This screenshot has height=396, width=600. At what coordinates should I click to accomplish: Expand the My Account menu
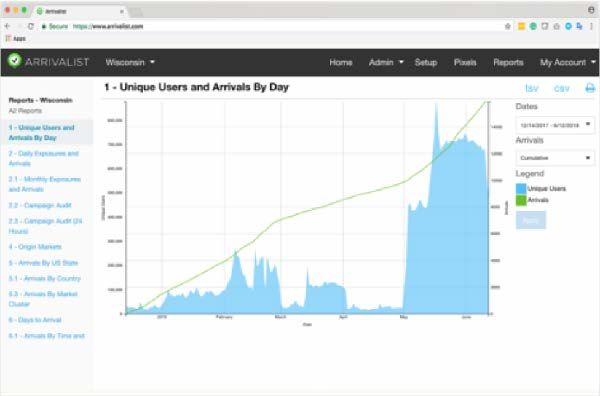(567, 62)
